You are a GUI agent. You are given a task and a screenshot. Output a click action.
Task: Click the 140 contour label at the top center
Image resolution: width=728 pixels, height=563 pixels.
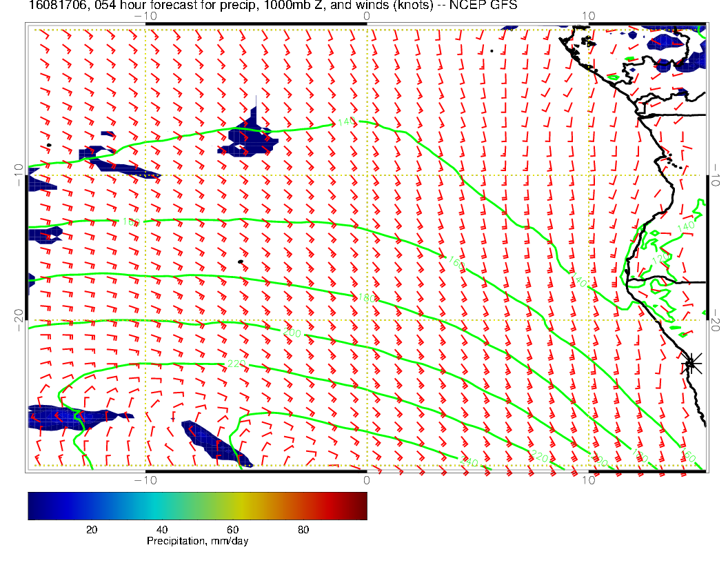point(346,122)
